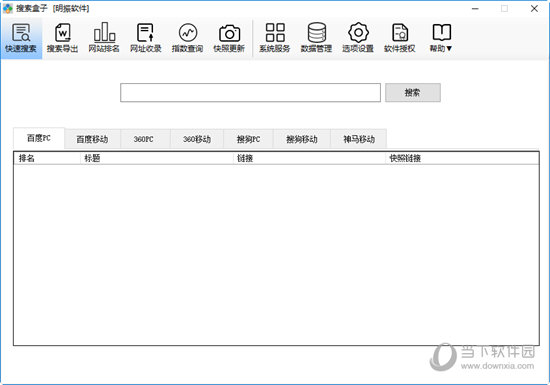Open the 快照更新 snapshot update tool
The image size is (550, 385).
pos(229,38)
